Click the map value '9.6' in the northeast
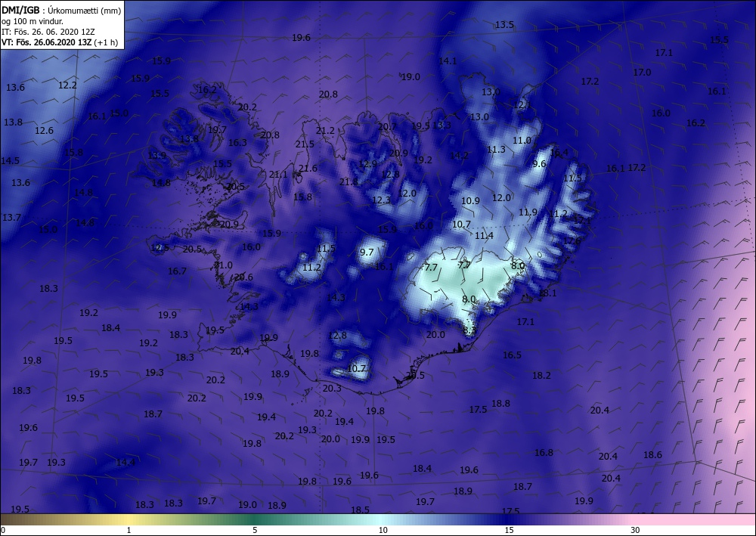The height and width of the screenshot is (536, 756). [539, 164]
